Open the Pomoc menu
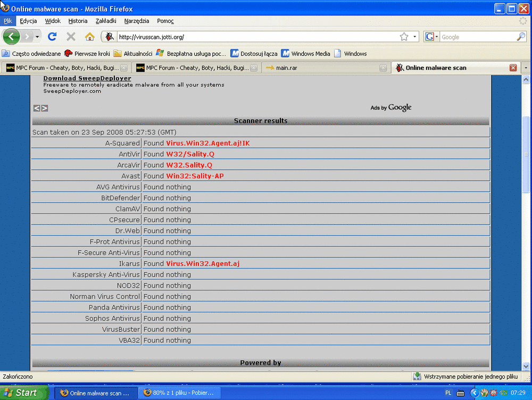Viewport: 532px width, 400px height. click(165, 21)
